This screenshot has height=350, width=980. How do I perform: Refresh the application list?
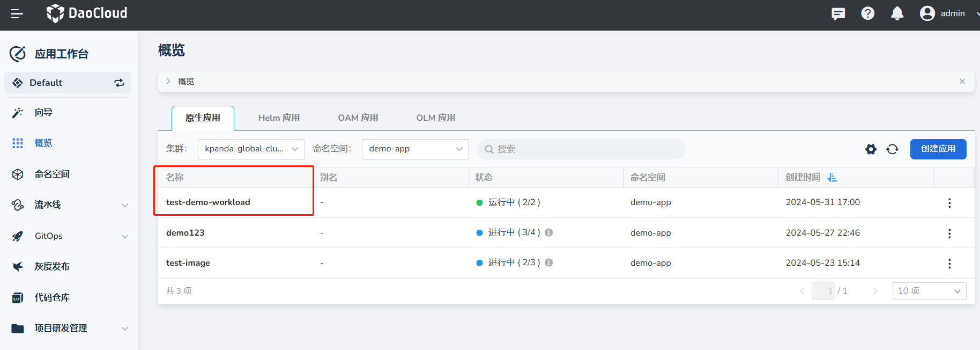click(x=892, y=149)
